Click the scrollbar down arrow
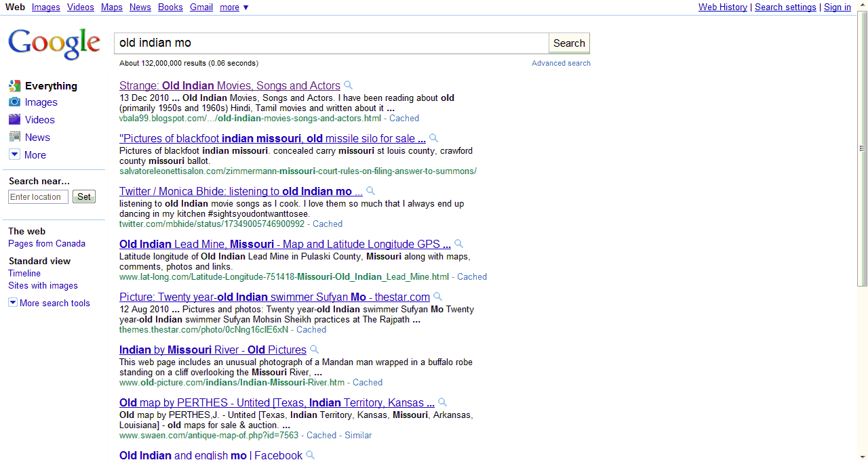The image size is (868, 460). pyautogui.click(x=863, y=455)
